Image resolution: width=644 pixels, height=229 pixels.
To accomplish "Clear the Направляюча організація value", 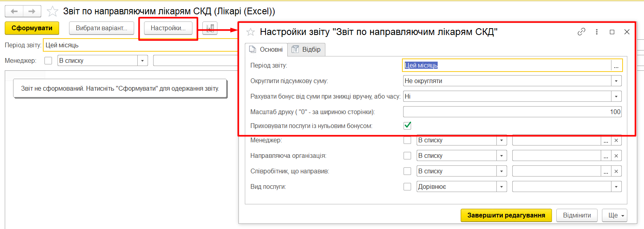I will pos(616,156).
